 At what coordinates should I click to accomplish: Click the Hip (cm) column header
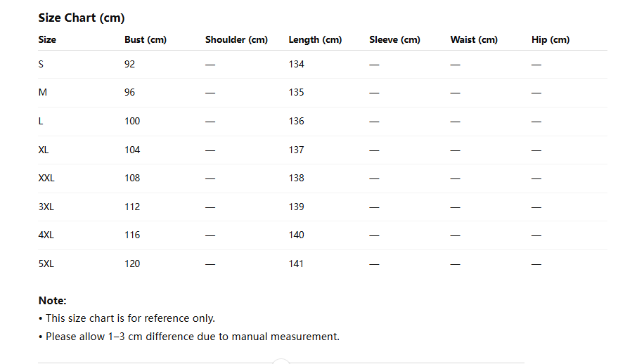(x=551, y=40)
